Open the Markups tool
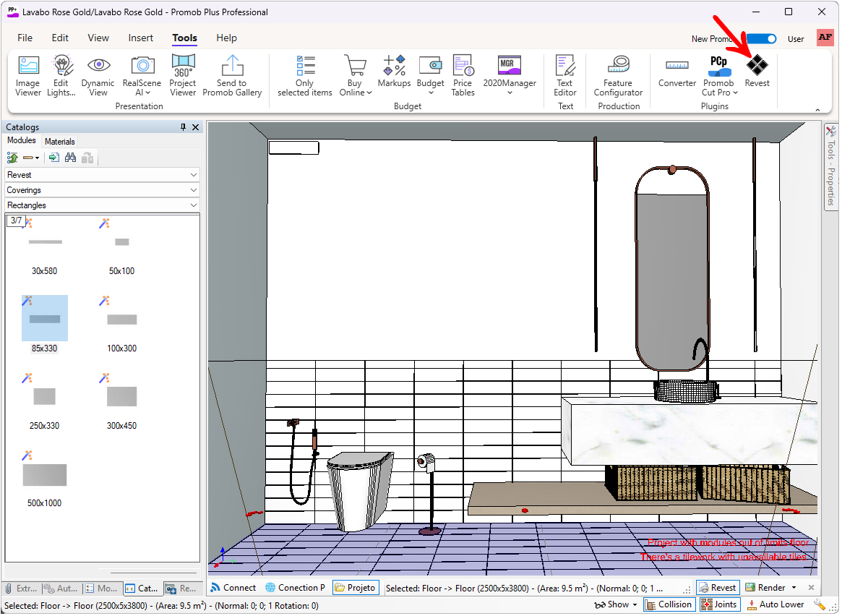 pos(394,72)
